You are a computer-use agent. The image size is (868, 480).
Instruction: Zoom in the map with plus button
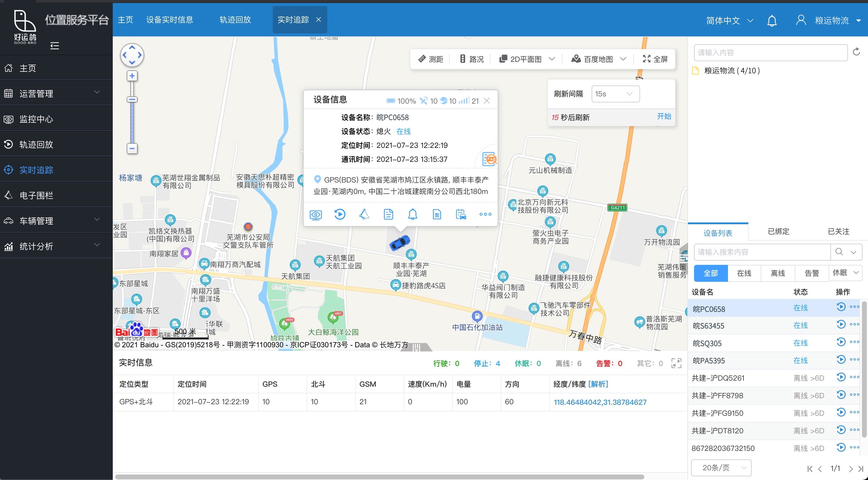pyautogui.click(x=132, y=76)
